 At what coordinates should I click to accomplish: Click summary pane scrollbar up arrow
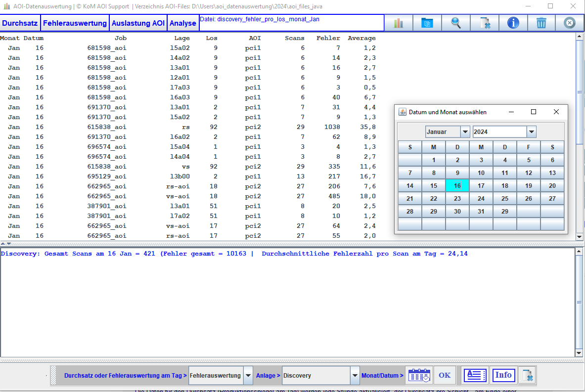(x=579, y=252)
